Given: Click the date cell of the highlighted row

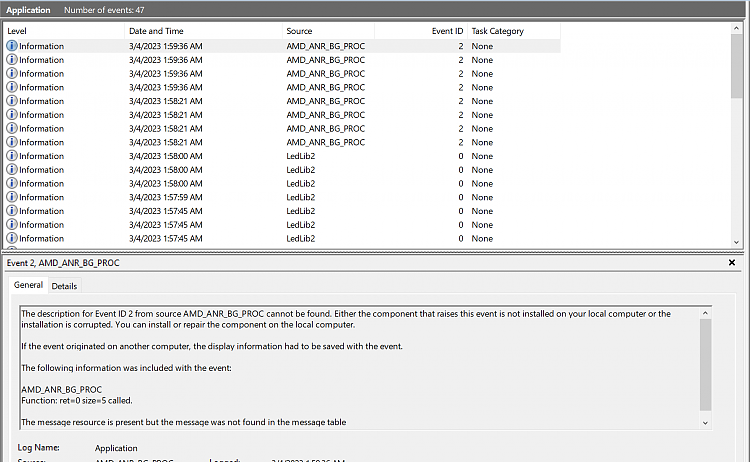Looking at the screenshot, I should click(165, 46).
